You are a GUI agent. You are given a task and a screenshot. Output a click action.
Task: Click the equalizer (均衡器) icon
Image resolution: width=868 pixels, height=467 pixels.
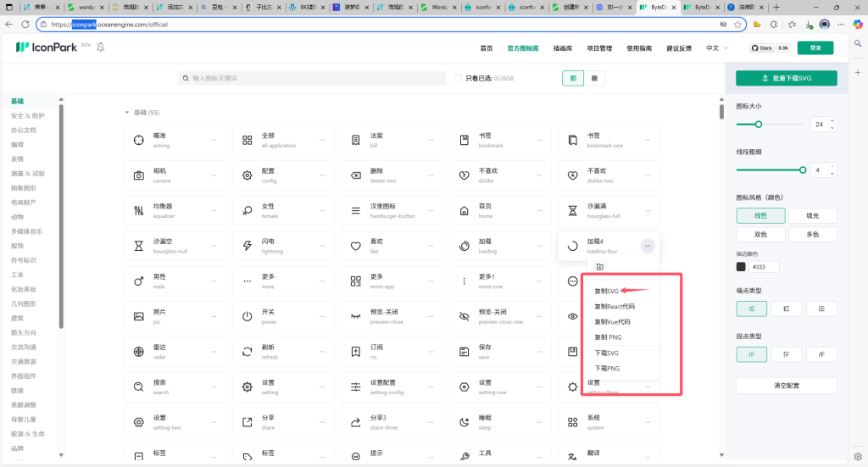tap(139, 210)
